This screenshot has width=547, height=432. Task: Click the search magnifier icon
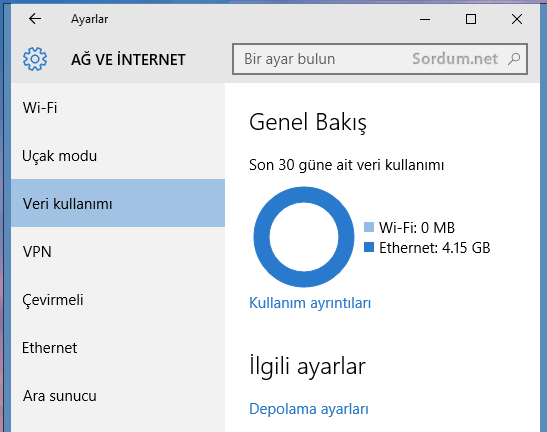point(514,59)
